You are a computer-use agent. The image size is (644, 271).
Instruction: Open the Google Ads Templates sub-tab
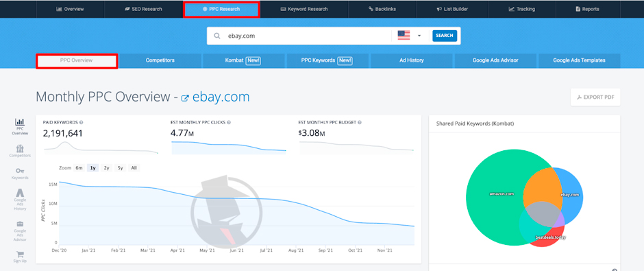click(579, 60)
